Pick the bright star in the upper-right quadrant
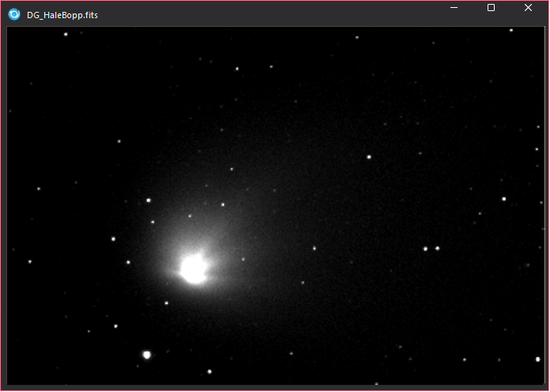This screenshot has width=550, height=392. coord(368,156)
